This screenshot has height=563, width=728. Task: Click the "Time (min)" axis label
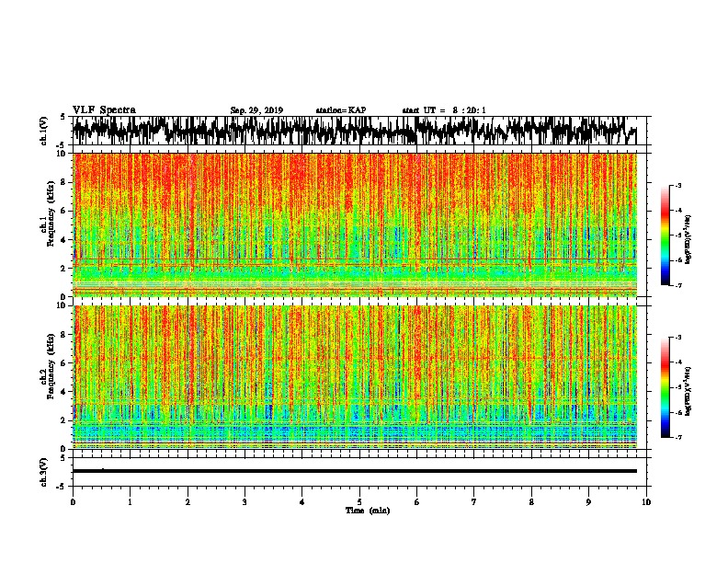click(x=368, y=511)
